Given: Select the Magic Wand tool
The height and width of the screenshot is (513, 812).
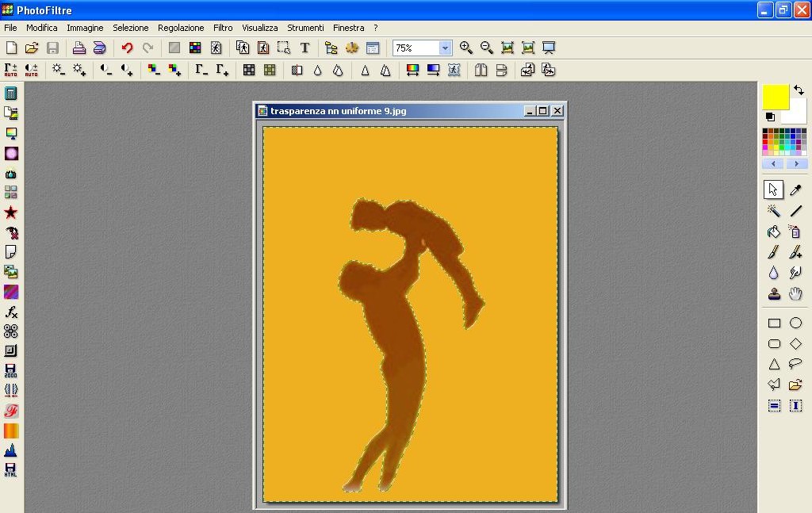Looking at the screenshot, I should (x=774, y=211).
